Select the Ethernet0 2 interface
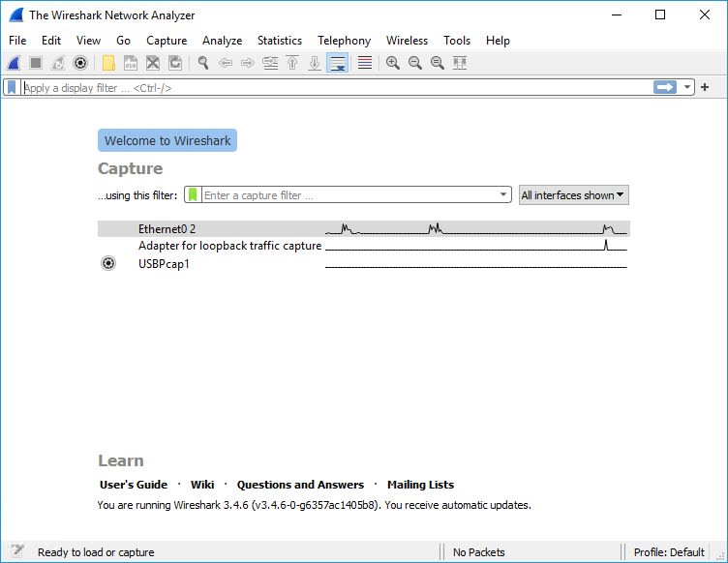The image size is (728, 563). click(x=364, y=228)
